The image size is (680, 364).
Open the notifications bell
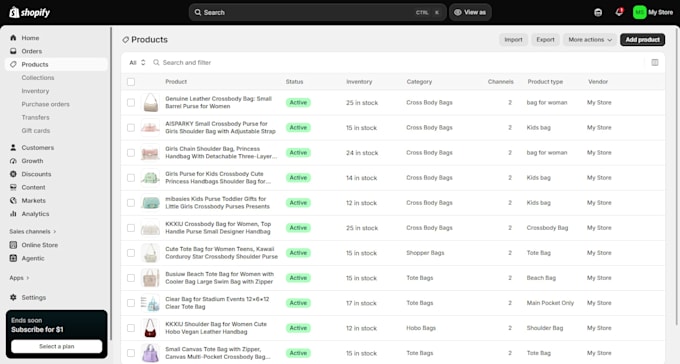pyautogui.click(x=619, y=12)
